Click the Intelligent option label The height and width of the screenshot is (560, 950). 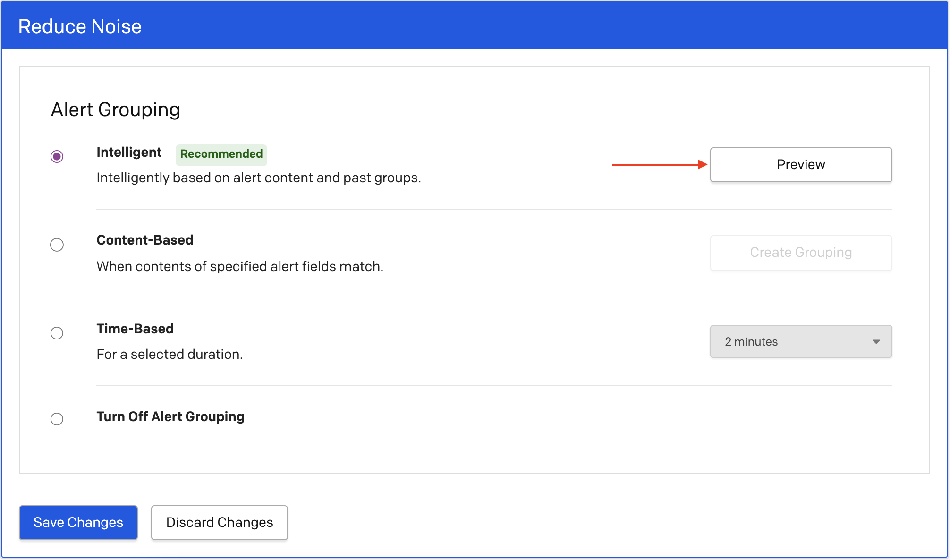(x=129, y=153)
